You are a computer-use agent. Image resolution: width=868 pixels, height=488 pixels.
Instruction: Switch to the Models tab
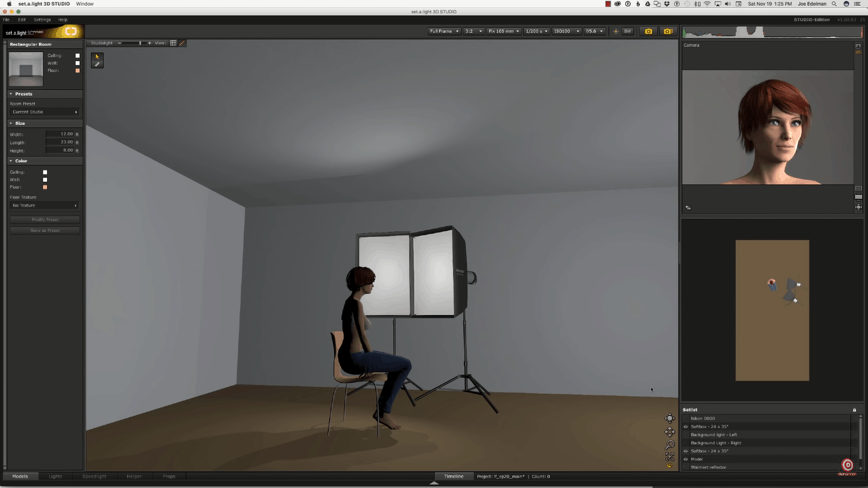[x=20, y=476]
